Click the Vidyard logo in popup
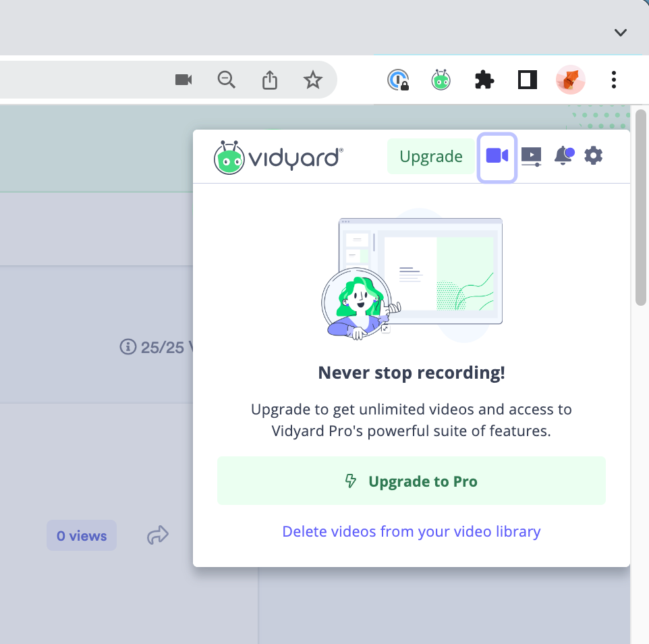 (x=279, y=157)
